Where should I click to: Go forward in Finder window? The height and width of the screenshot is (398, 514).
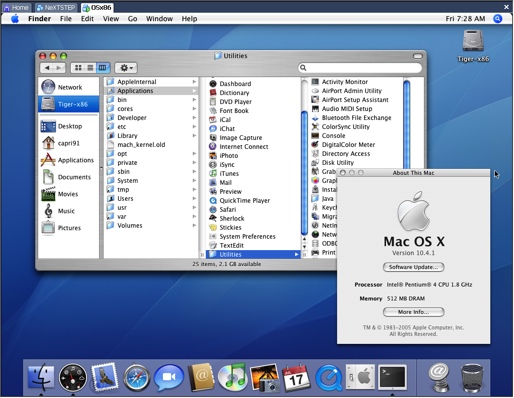click(x=59, y=68)
